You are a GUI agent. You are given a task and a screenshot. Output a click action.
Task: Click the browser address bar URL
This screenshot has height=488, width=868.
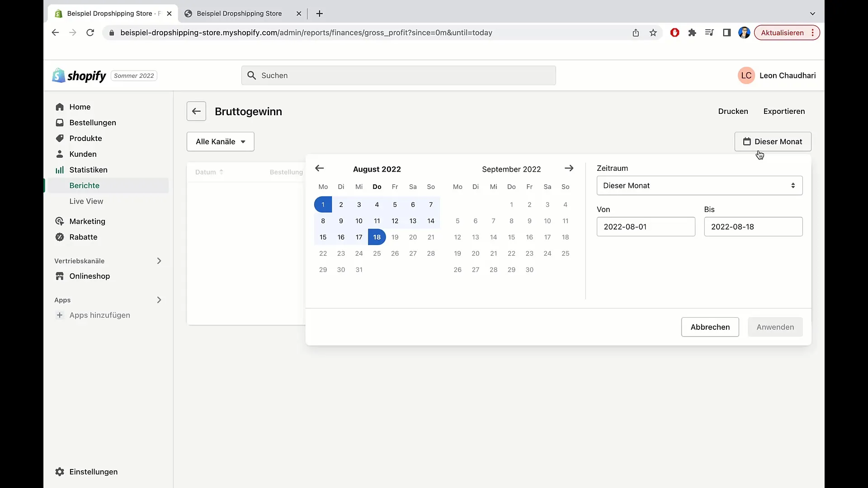tap(306, 33)
